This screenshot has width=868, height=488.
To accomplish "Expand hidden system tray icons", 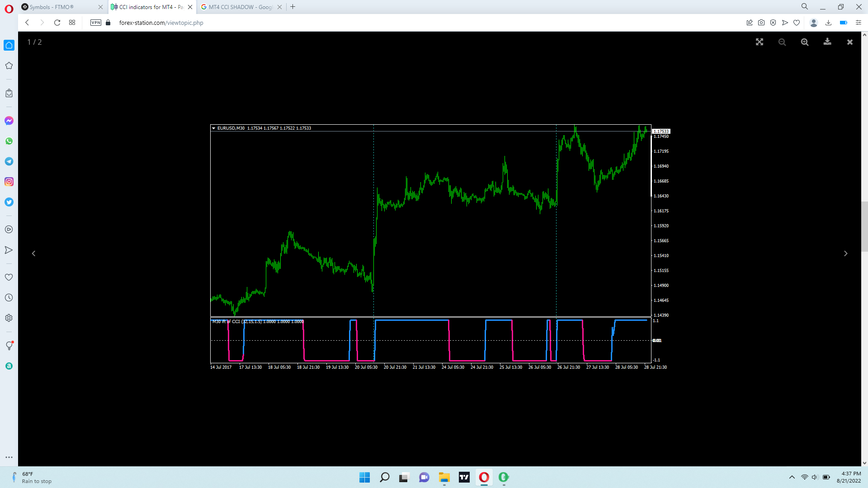I will (x=792, y=477).
